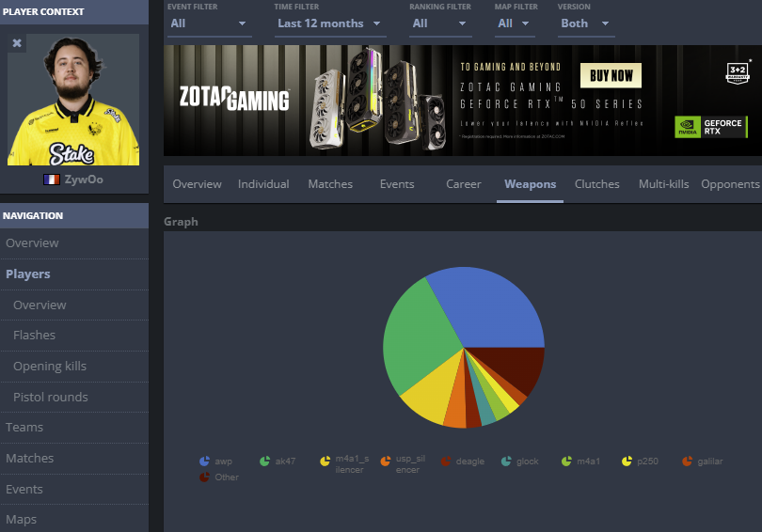Open the Overview sub-item under Players
The width and height of the screenshot is (762, 532).
(x=74, y=305)
